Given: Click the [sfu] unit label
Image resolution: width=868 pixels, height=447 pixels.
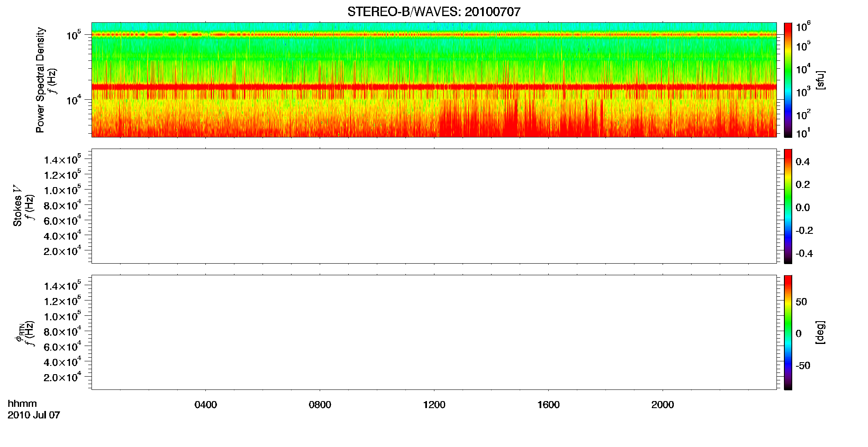Looking at the screenshot, I should pyautogui.click(x=820, y=80).
